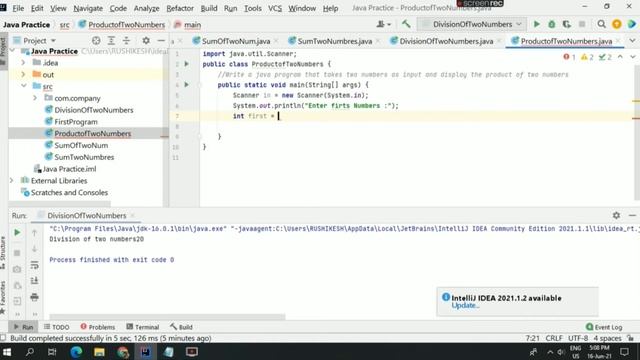Open the File menu
This screenshot has width=640, height=360.
18,8
